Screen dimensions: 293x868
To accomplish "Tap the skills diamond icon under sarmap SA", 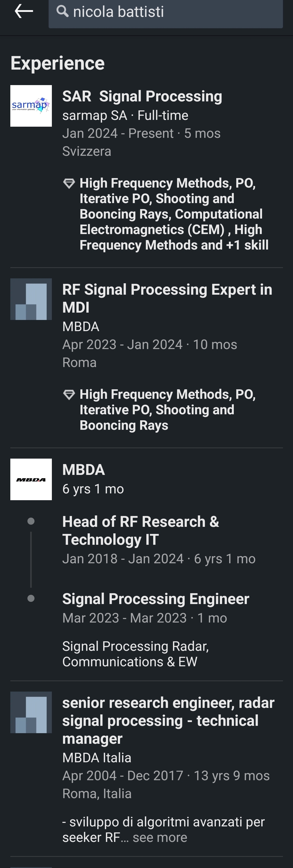I will click(69, 183).
